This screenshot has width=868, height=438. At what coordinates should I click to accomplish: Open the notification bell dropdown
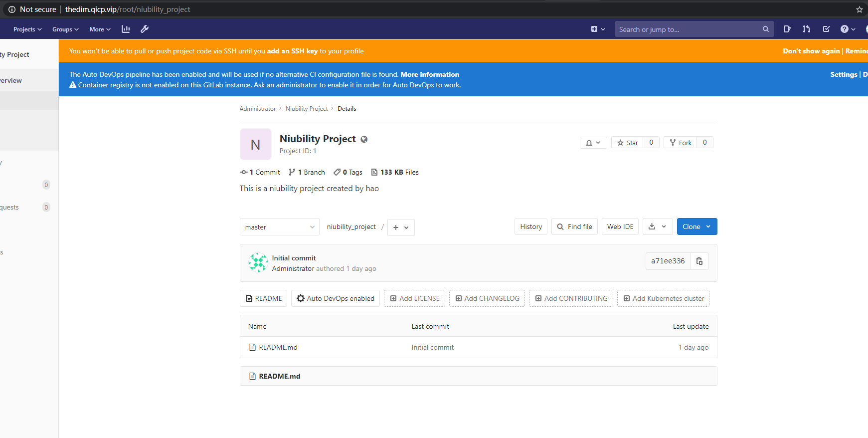pyautogui.click(x=593, y=143)
